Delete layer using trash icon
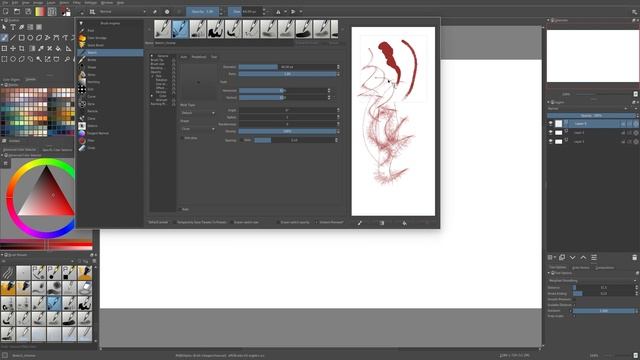The height and width of the screenshot is (360, 640). tap(634, 257)
